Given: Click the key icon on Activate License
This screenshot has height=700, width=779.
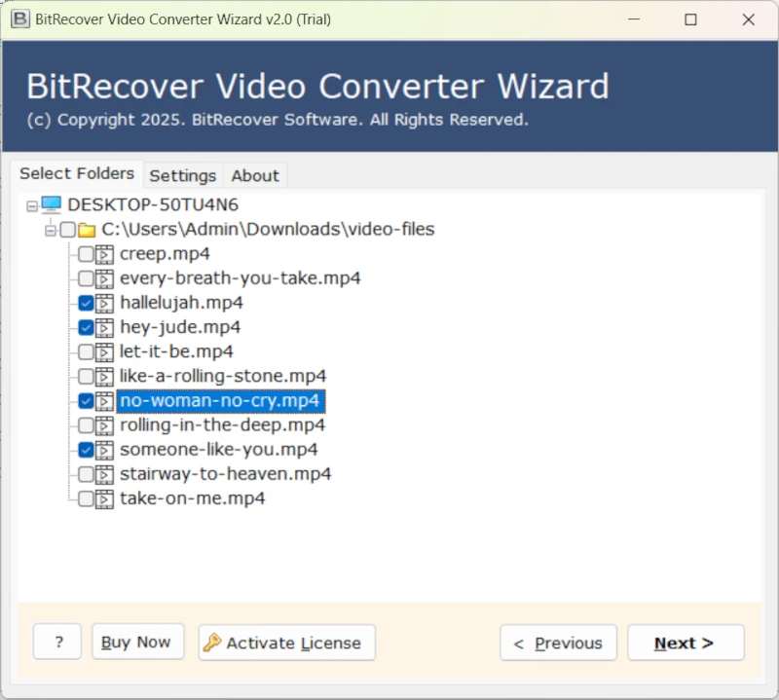Looking at the screenshot, I should [x=212, y=643].
